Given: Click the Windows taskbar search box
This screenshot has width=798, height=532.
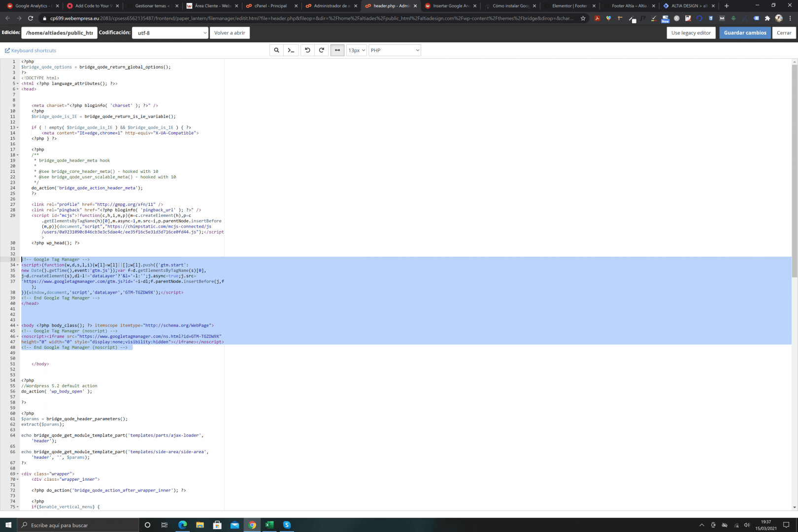Looking at the screenshot, I should [x=78, y=525].
